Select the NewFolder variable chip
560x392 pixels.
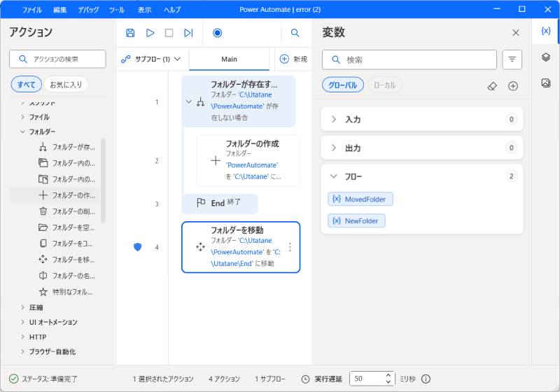coord(356,220)
